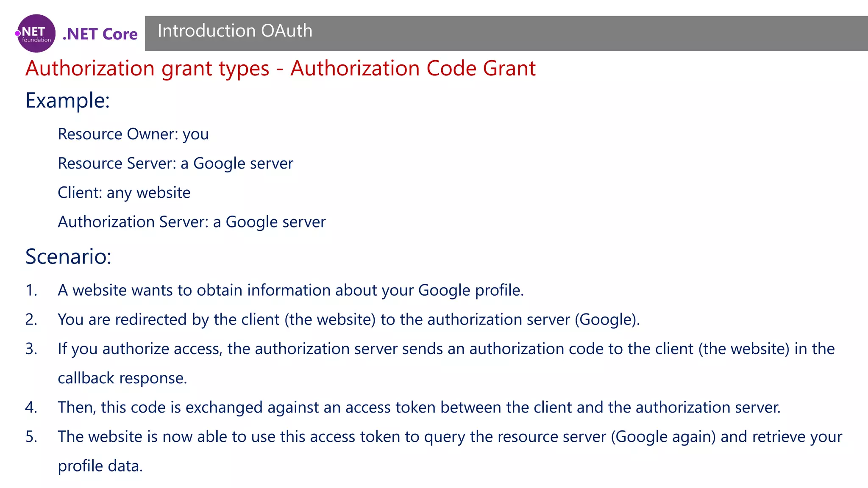Click the "Resource Server: a Google server" line

(x=175, y=164)
